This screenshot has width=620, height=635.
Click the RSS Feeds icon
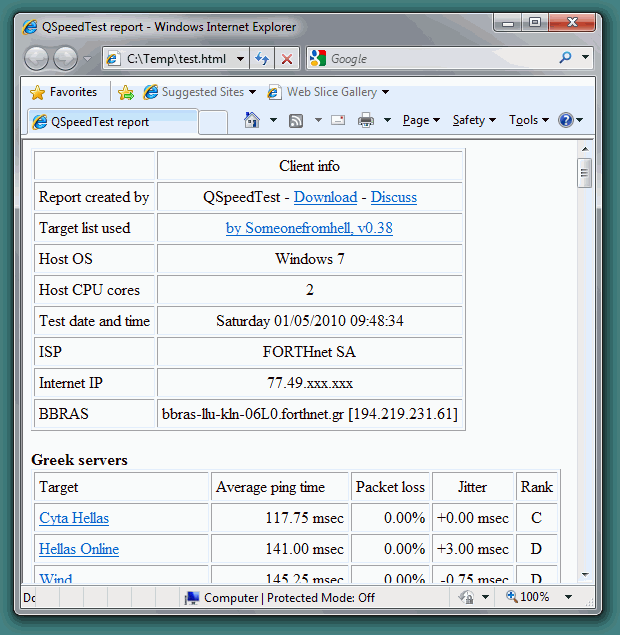click(296, 121)
